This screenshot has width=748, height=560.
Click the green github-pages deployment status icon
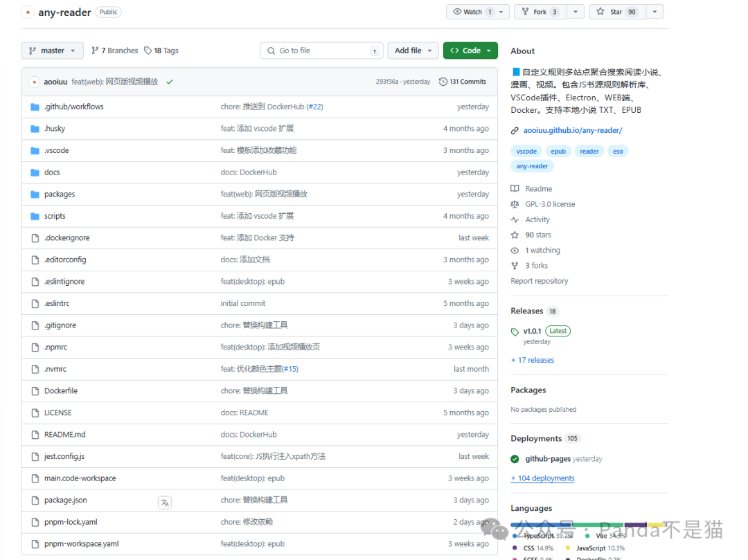coord(515,459)
